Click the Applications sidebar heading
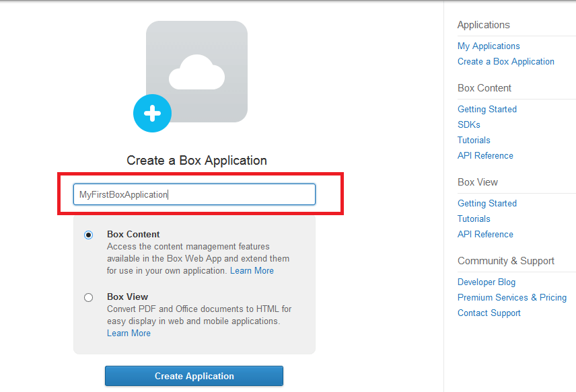 pyautogui.click(x=483, y=25)
